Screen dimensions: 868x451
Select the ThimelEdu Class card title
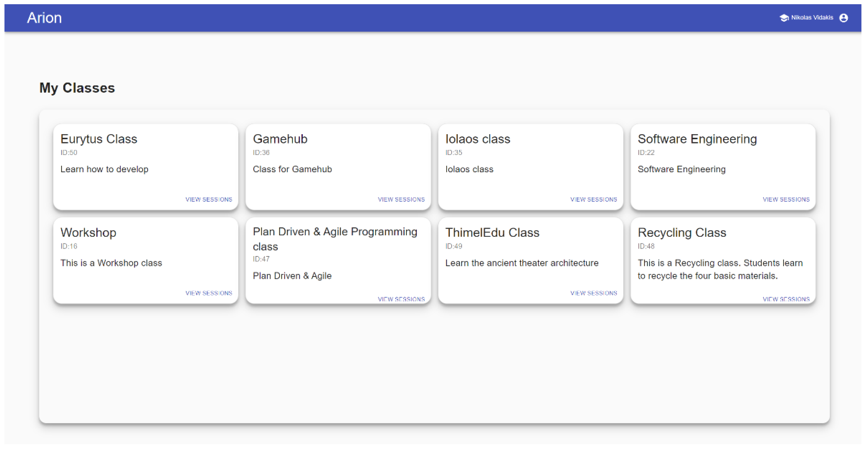tap(492, 232)
